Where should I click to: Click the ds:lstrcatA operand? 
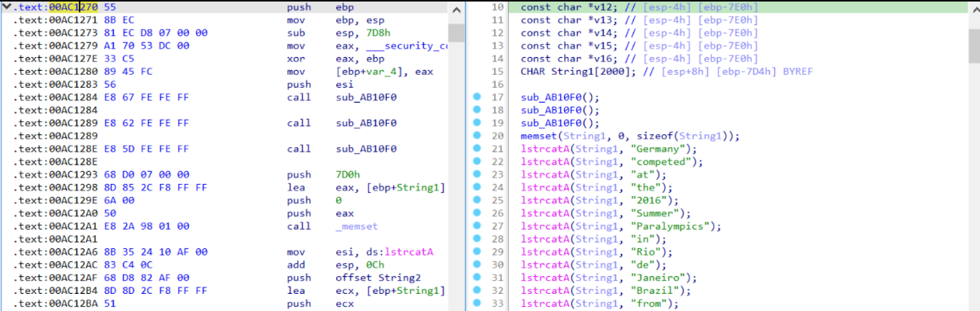399,252
